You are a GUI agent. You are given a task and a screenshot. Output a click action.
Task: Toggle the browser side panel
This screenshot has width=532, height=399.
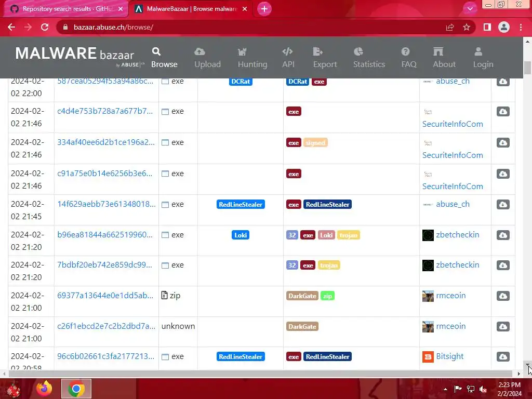[x=487, y=27]
